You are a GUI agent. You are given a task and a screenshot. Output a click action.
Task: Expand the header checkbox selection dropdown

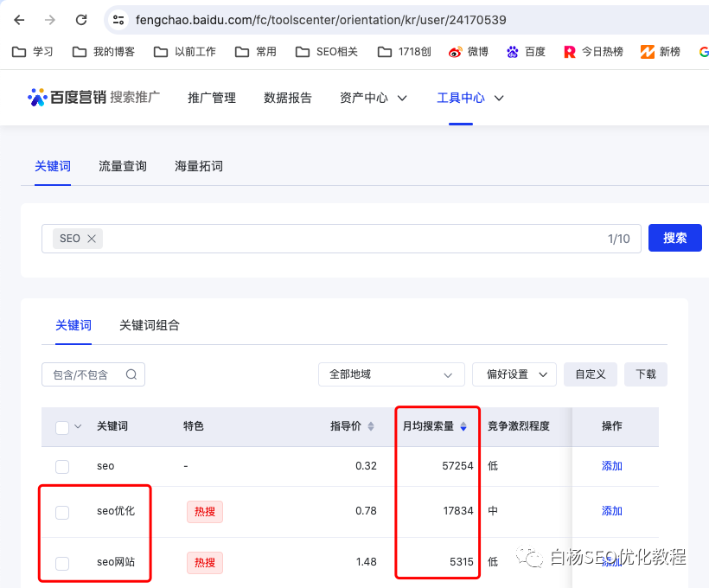(78, 426)
